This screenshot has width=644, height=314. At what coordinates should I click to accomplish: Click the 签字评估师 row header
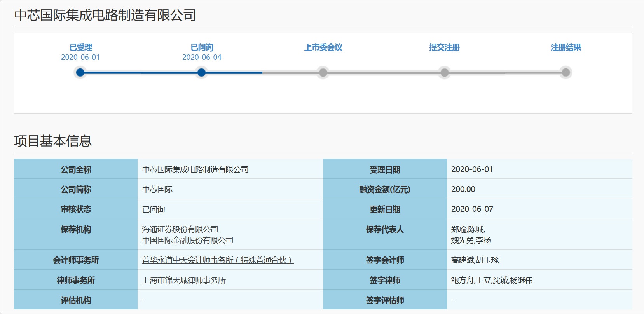tap(385, 300)
